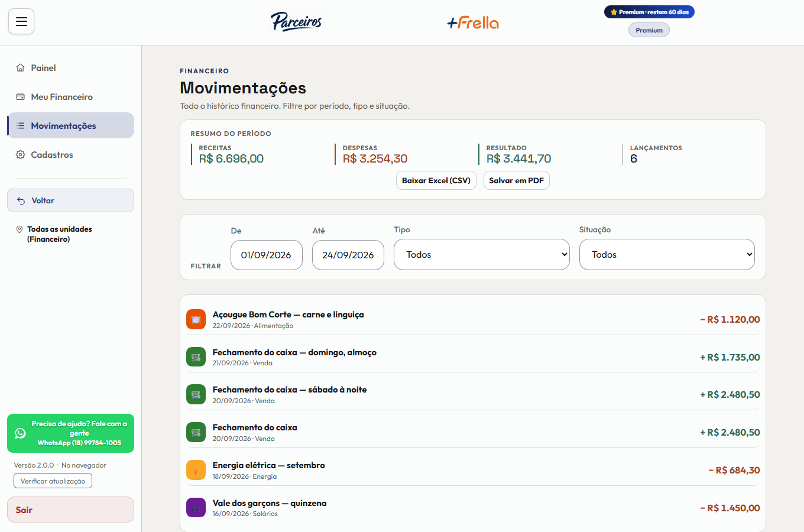
Task: Click the Até date field
Action: [x=348, y=255]
